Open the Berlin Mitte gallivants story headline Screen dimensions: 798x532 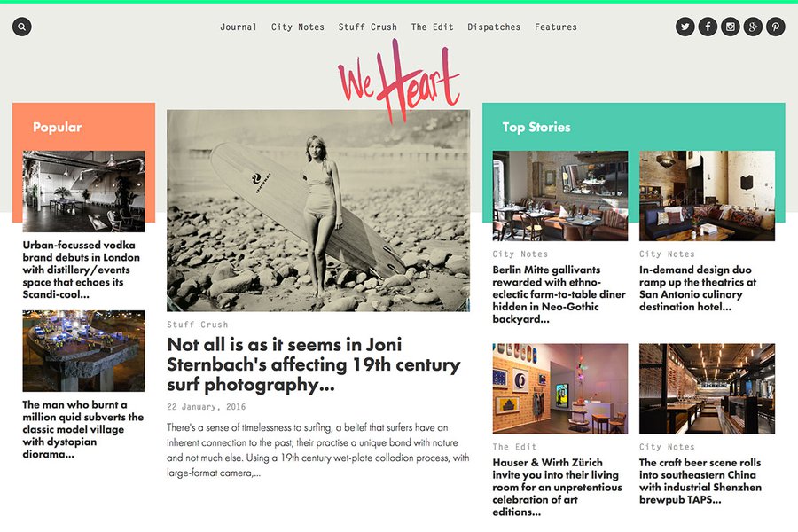pos(559,294)
